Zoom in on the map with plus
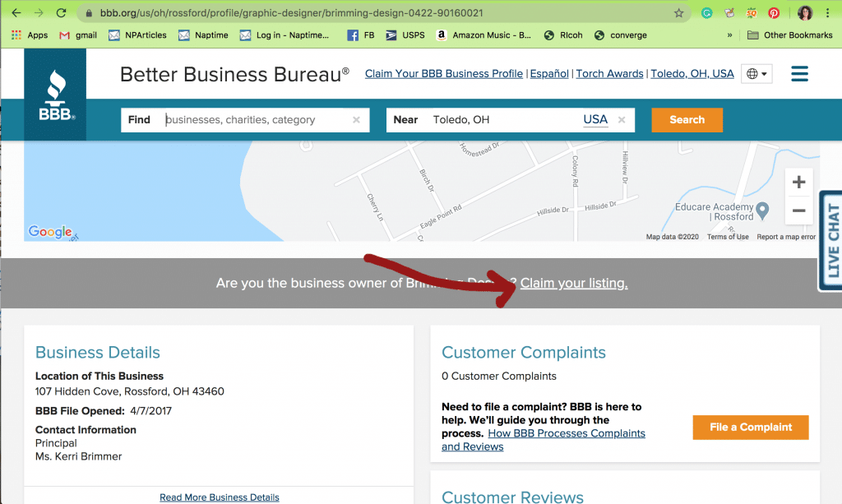The image size is (842, 504). 798,182
